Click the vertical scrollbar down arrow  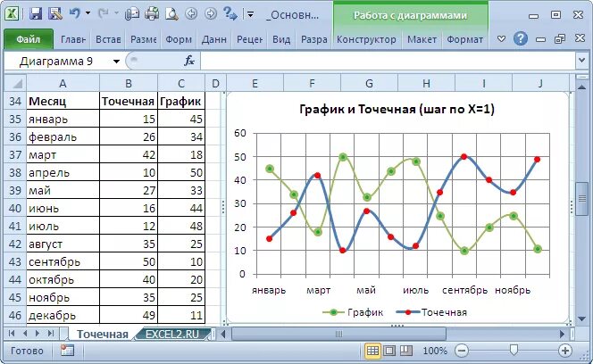pos(582,319)
